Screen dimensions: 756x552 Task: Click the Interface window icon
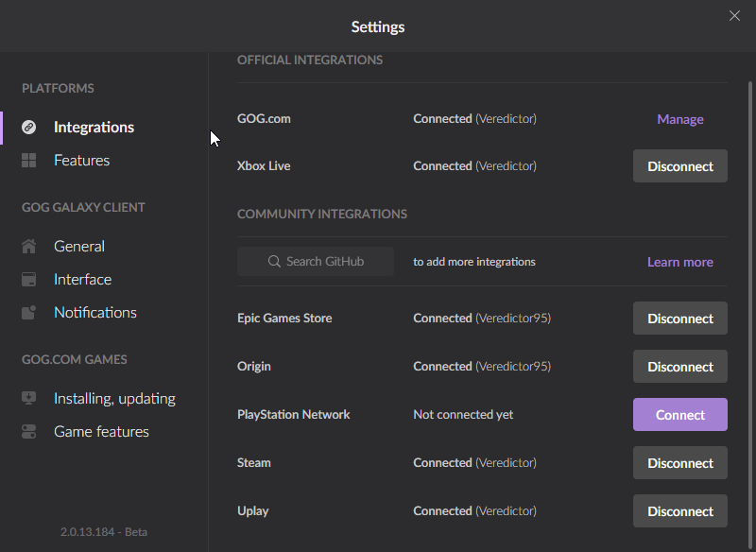pos(29,280)
